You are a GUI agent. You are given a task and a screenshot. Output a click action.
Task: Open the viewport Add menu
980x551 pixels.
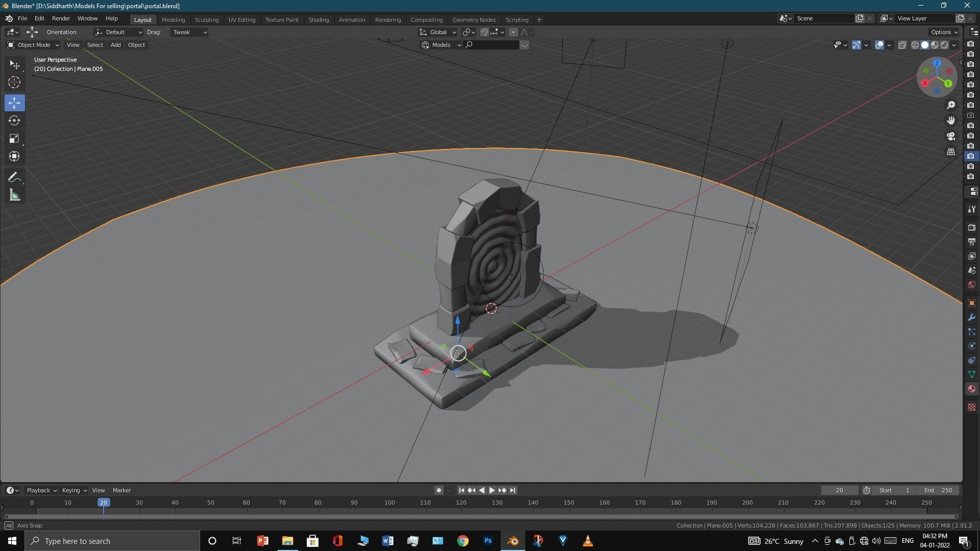(115, 45)
